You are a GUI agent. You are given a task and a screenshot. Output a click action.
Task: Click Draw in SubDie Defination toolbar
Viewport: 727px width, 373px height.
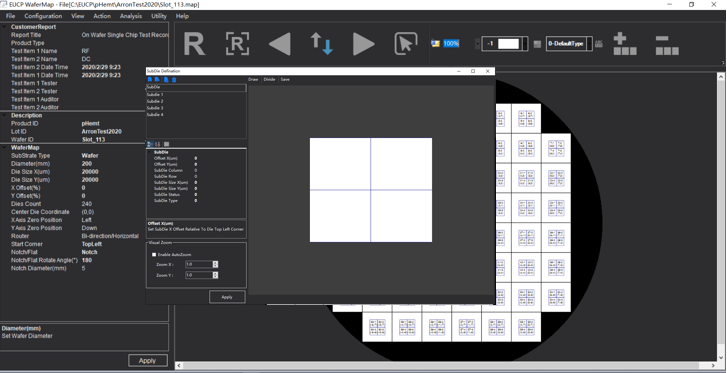pos(253,79)
